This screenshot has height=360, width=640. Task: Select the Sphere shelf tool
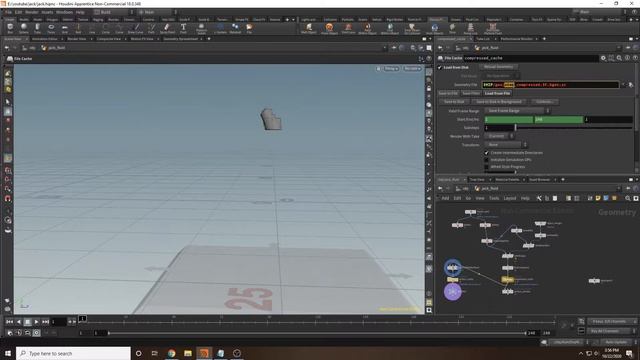click(24, 28)
